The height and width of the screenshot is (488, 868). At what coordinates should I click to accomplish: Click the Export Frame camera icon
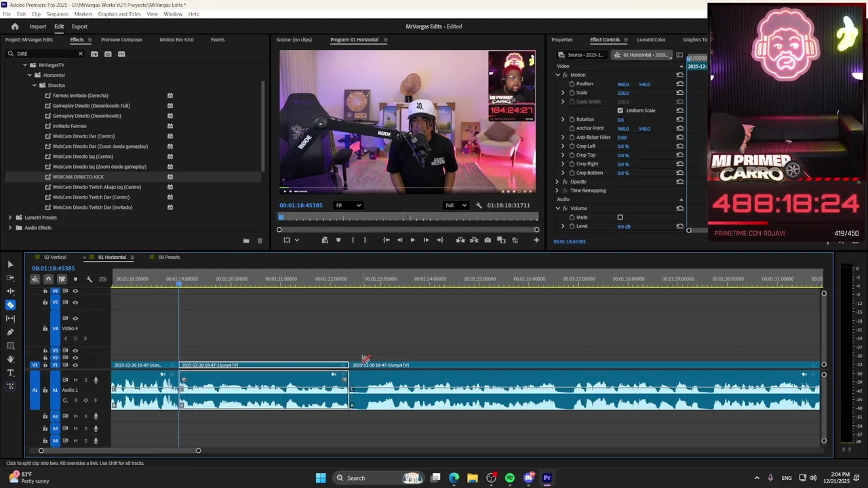488,240
